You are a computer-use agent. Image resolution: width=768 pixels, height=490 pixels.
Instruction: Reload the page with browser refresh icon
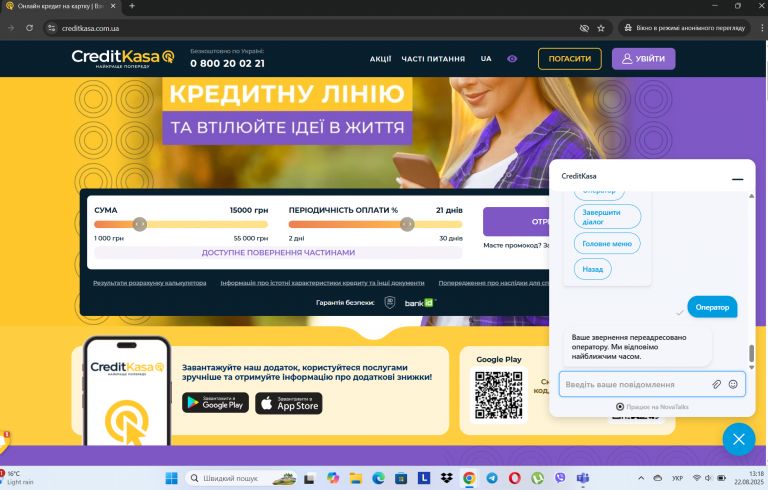point(29,28)
